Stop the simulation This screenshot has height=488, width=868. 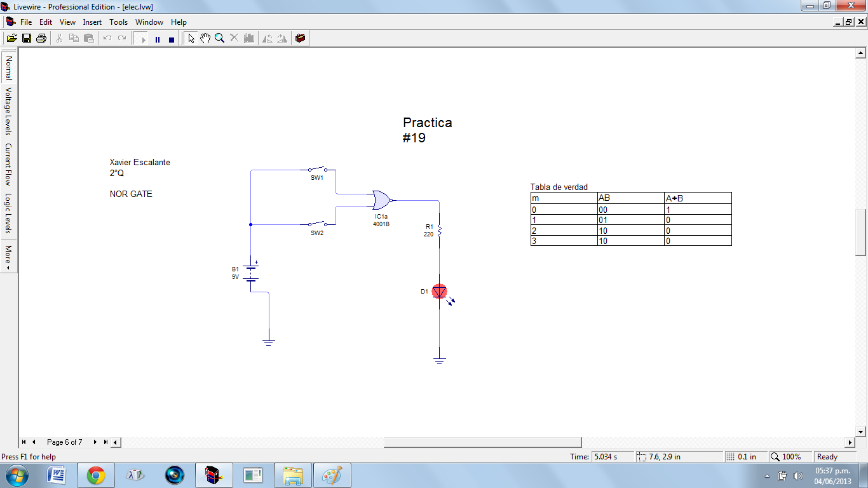pyautogui.click(x=171, y=38)
